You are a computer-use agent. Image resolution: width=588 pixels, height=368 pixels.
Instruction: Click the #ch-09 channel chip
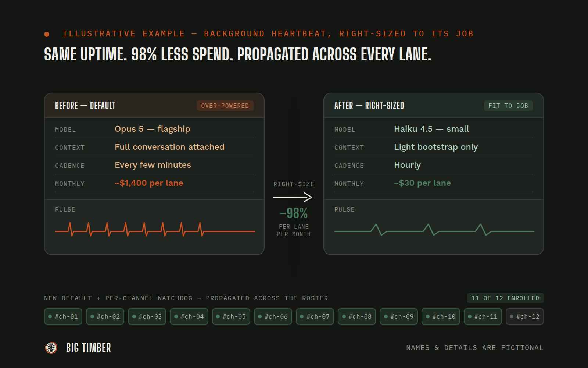(x=399, y=316)
